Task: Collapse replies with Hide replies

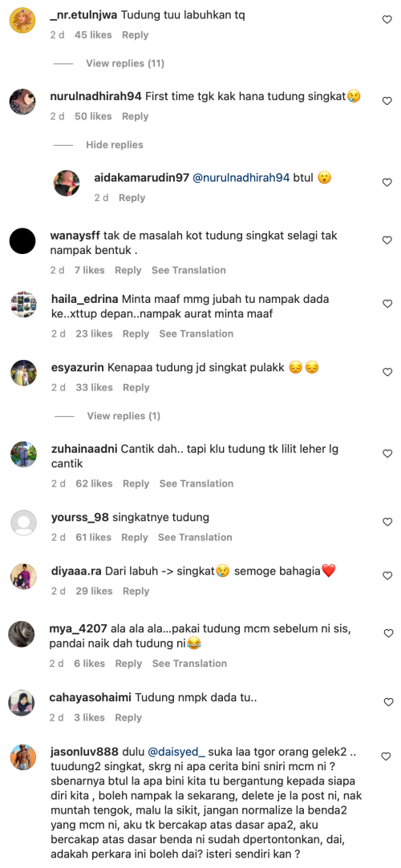Action: click(115, 144)
